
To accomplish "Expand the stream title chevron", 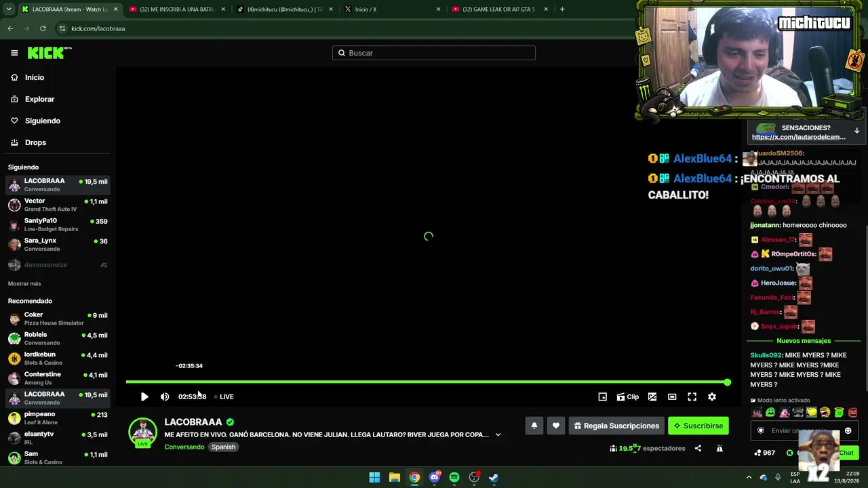I will pyautogui.click(x=498, y=435).
